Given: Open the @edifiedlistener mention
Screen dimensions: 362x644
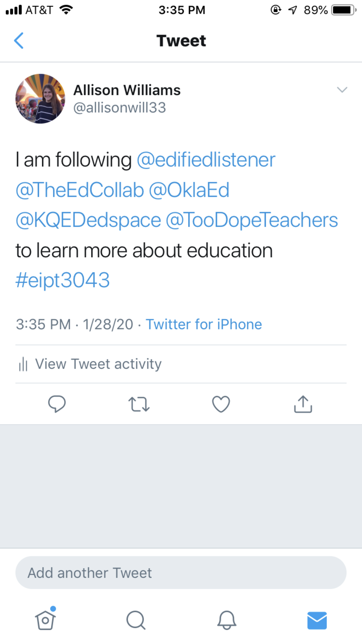Looking at the screenshot, I should 206,160.
